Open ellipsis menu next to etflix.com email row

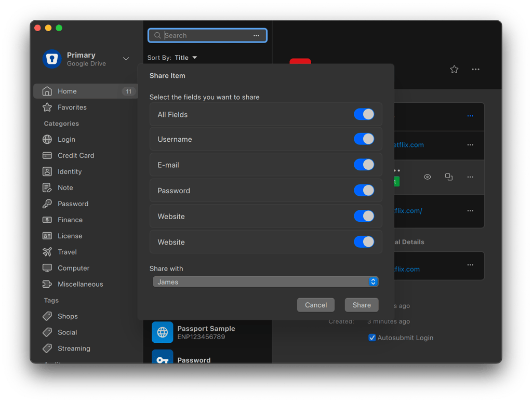pos(470,145)
